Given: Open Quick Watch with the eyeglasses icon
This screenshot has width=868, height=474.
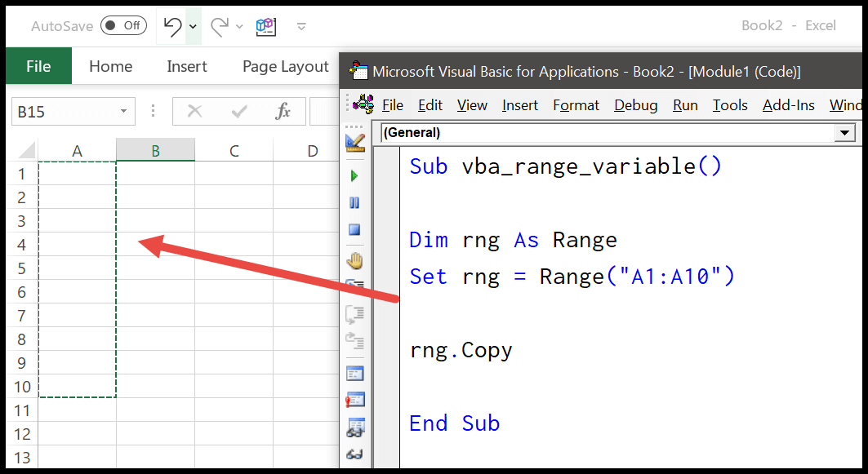Looking at the screenshot, I should coord(354,455).
